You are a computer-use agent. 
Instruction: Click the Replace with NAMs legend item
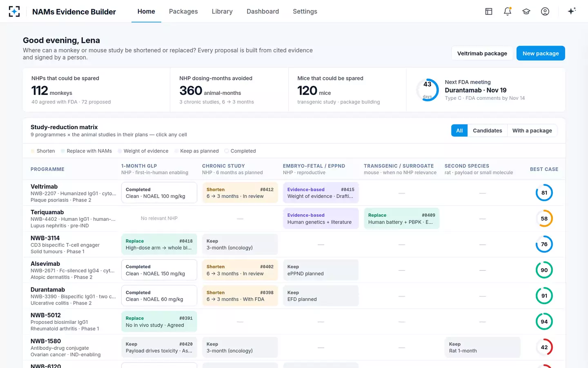pos(86,151)
